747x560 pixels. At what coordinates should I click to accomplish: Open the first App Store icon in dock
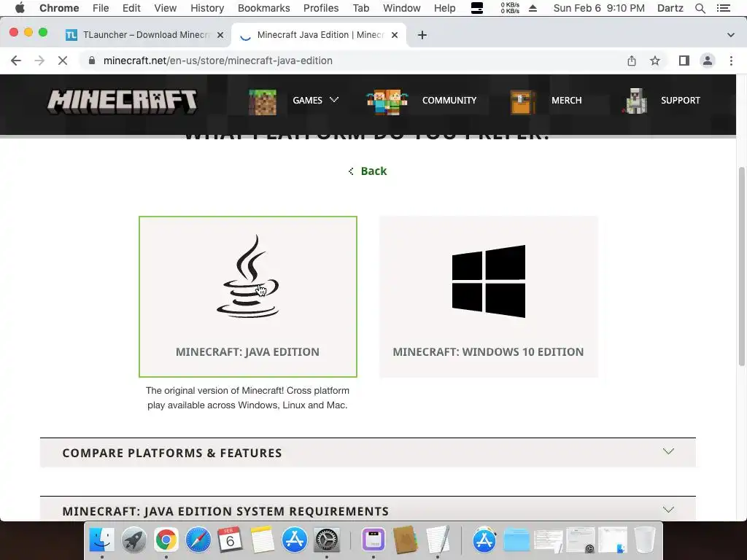click(x=295, y=540)
